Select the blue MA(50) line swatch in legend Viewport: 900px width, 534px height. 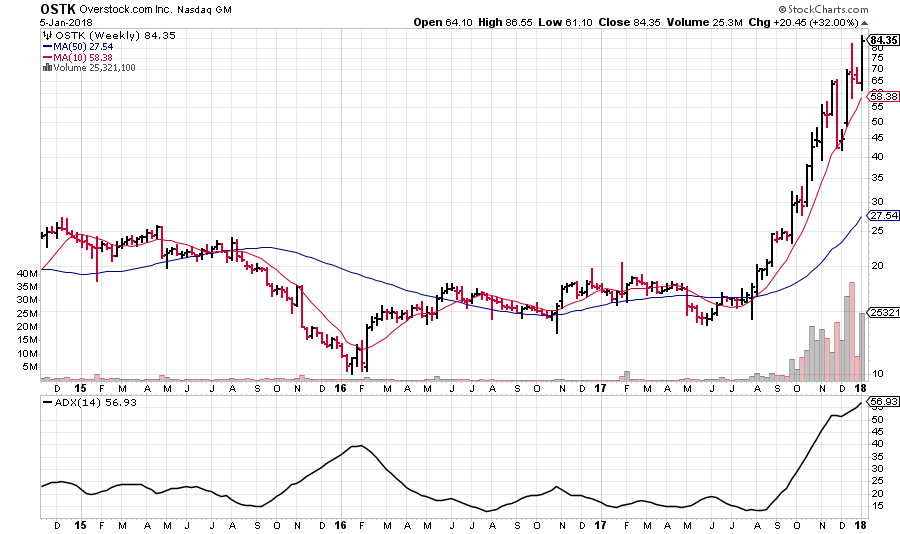point(47,47)
